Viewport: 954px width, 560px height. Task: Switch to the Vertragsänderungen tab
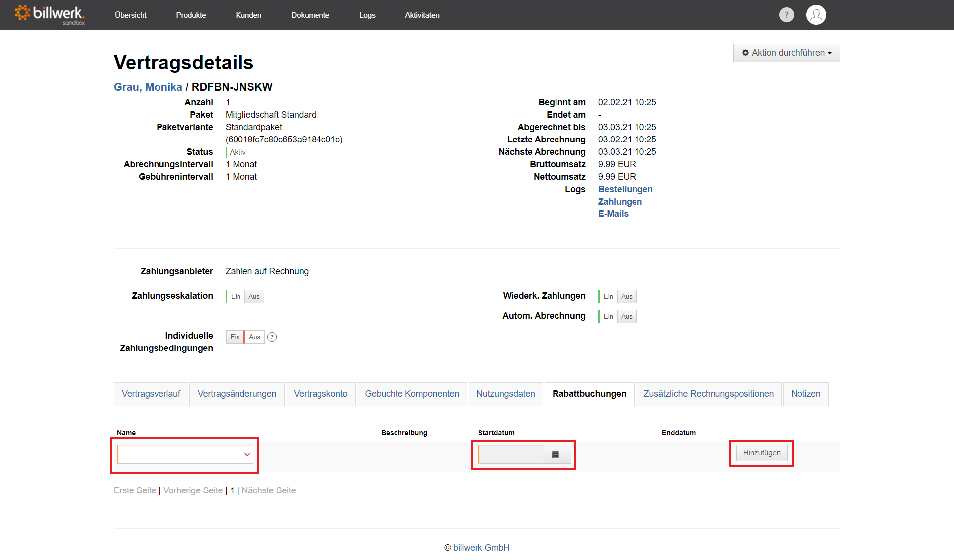(x=237, y=394)
